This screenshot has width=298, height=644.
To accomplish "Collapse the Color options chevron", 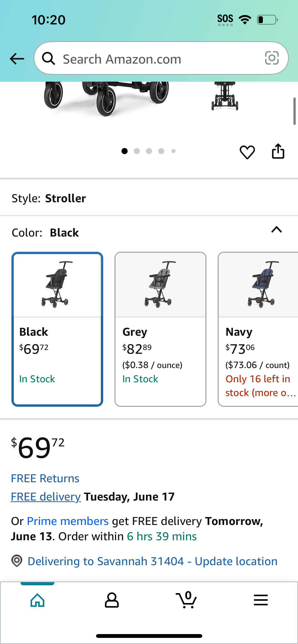I will click(277, 230).
